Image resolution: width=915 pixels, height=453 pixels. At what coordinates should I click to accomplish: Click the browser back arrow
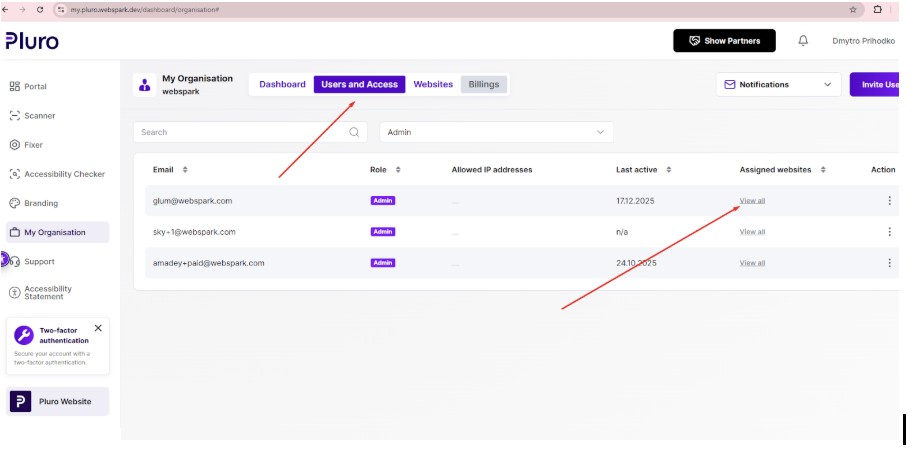tap(5, 10)
